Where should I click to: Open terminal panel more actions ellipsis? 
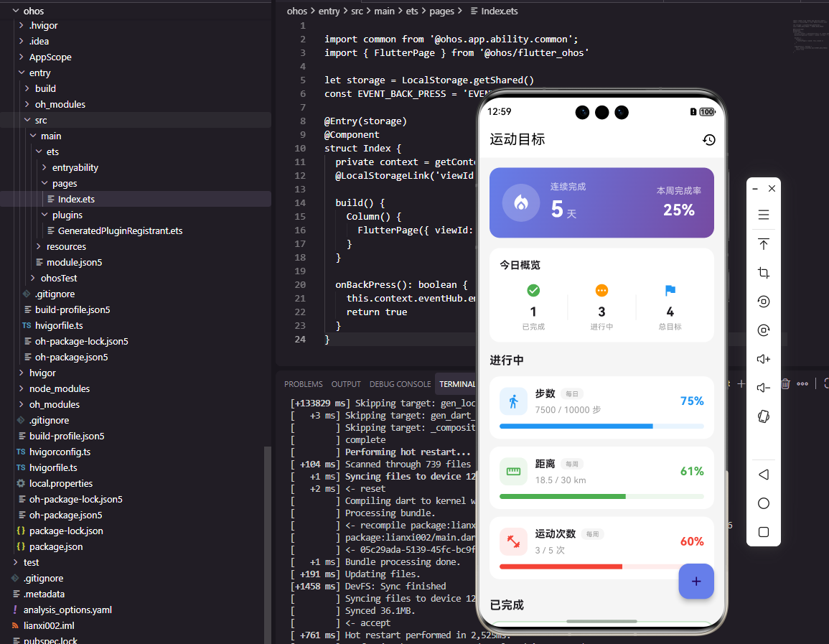[802, 384]
